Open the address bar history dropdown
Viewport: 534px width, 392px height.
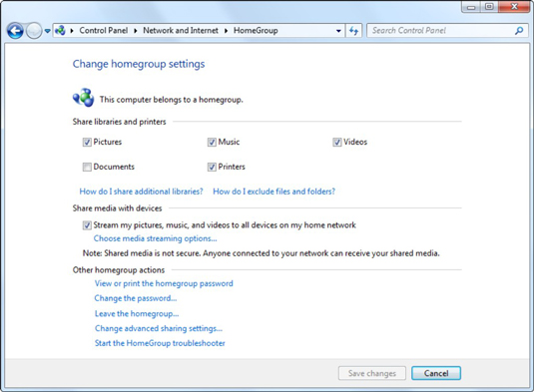click(338, 31)
